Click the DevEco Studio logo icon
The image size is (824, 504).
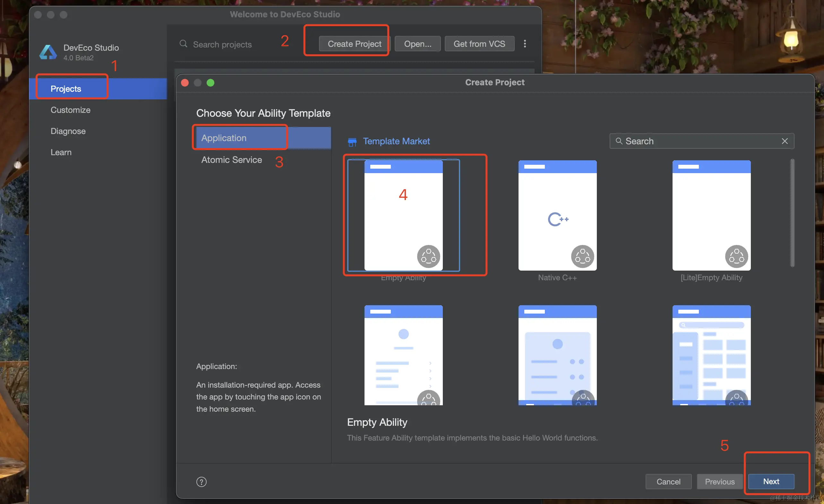[x=48, y=53]
